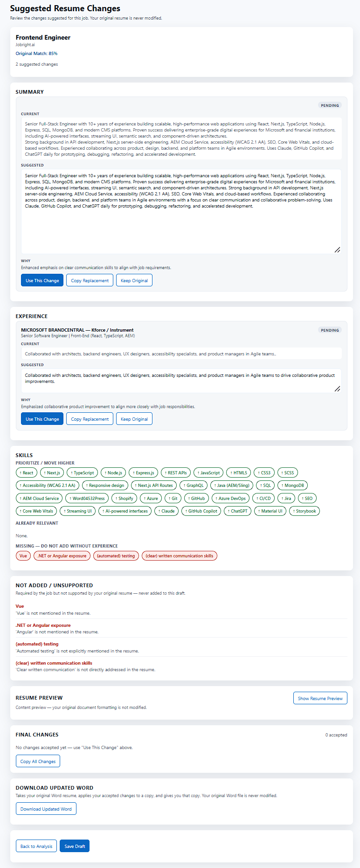The height and width of the screenshot is (868, 360).
Task: Click the PENDING badge in Experience
Action: (x=330, y=330)
